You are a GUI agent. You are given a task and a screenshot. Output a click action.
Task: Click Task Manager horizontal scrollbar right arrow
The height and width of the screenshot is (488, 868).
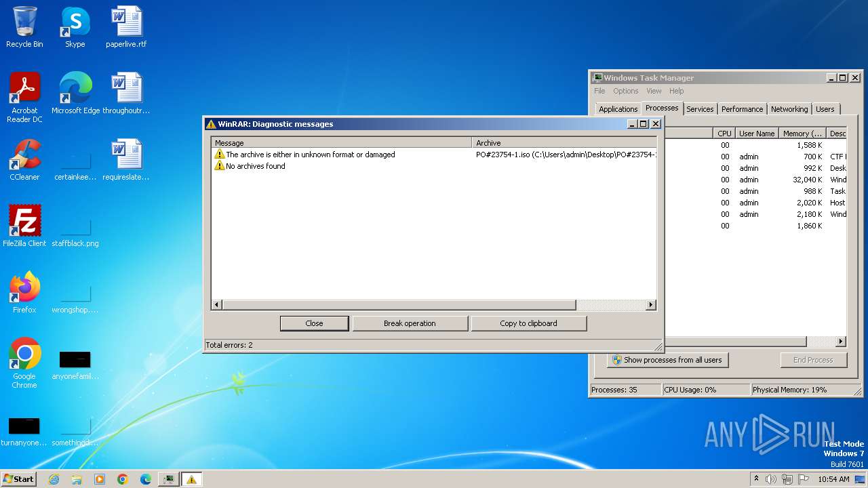[841, 342]
